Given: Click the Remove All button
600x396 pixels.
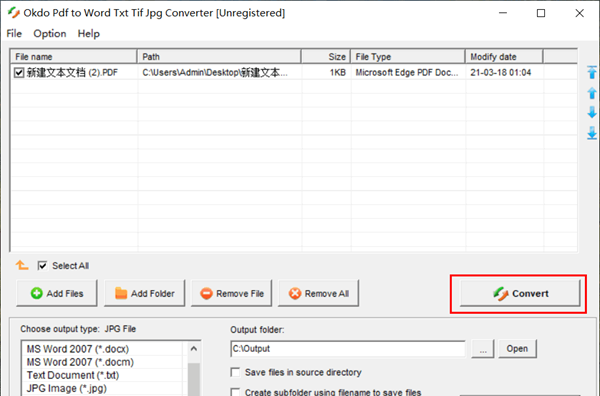Looking at the screenshot, I should pos(318,293).
